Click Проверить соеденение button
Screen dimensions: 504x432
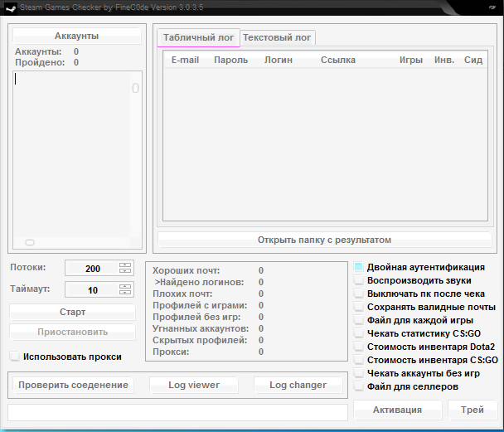click(x=73, y=385)
